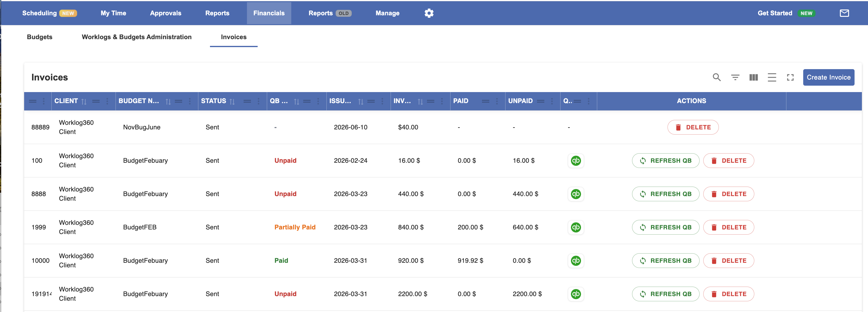
Task: Click QuickBooks icon for invoice 8888
Action: [x=576, y=194]
